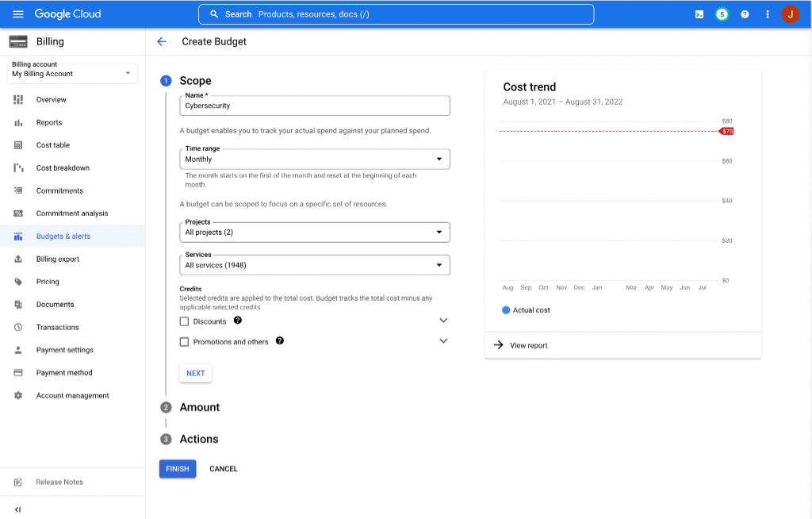
Task: Show help for Promotions and others
Action: point(280,340)
